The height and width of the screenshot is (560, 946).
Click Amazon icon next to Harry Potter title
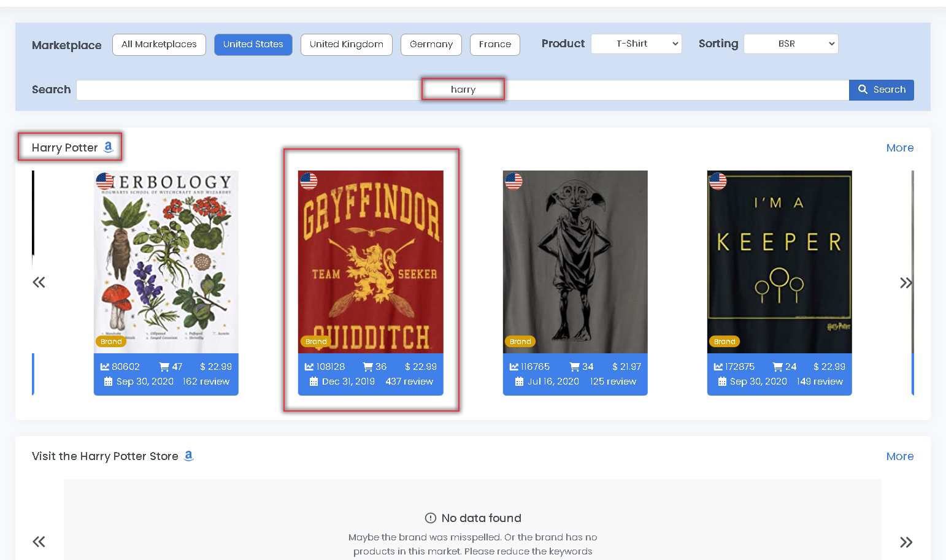tap(109, 147)
